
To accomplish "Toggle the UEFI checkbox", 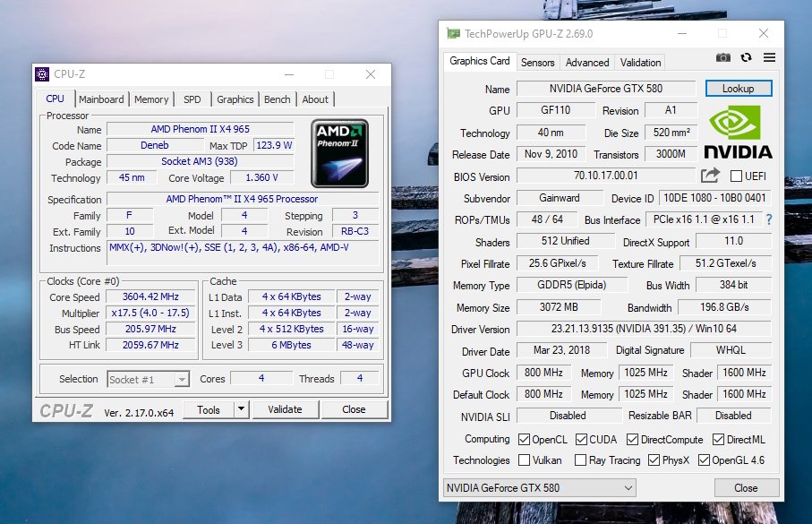I will [x=736, y=176].
